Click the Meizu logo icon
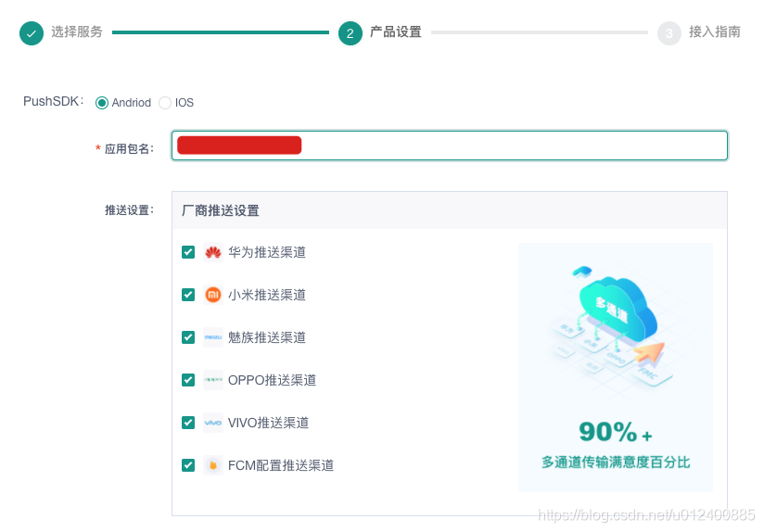The width and height of the screenshot is (764, 532). tap(213, 337)
